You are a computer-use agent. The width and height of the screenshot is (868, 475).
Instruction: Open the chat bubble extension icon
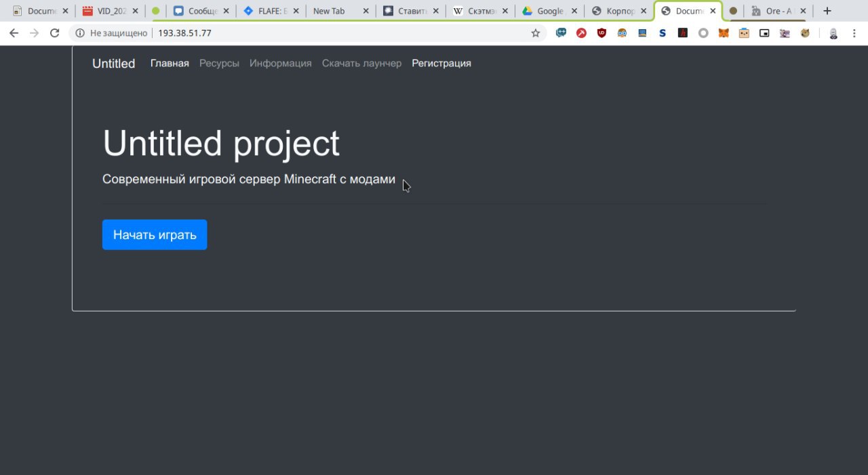[561, 33]
